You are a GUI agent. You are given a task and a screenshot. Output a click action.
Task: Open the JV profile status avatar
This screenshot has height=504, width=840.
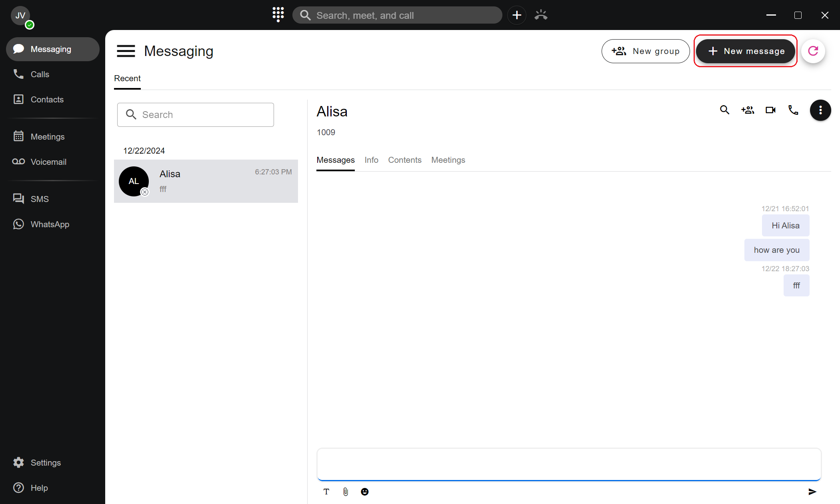21,16
